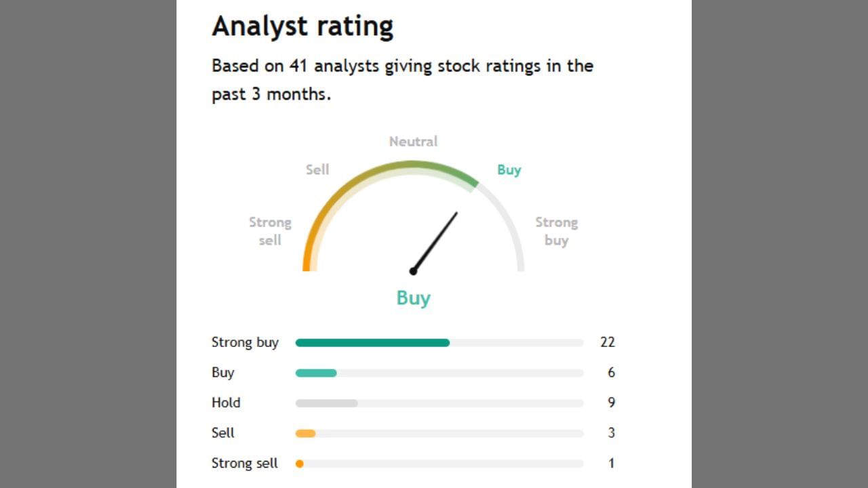
Task: Click the Neutral label on gauge
Action: [x=413, y=142]
